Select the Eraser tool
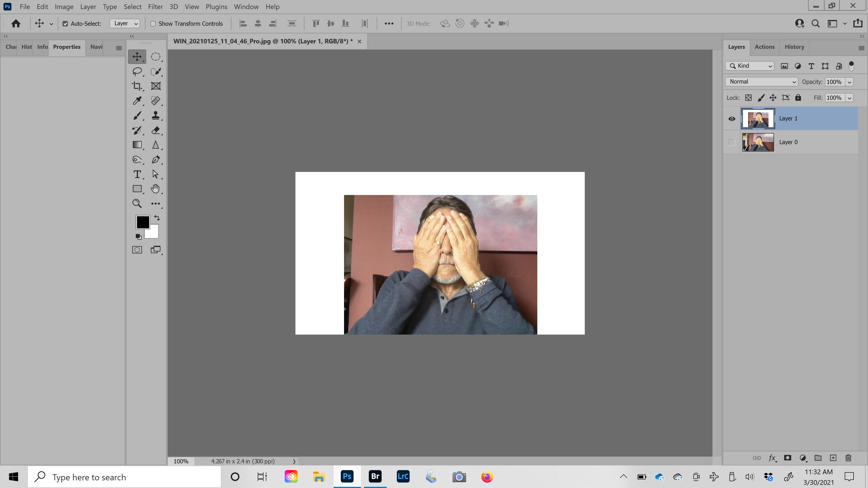This screenshot has width=868, height=488. [x=155, y=130]
